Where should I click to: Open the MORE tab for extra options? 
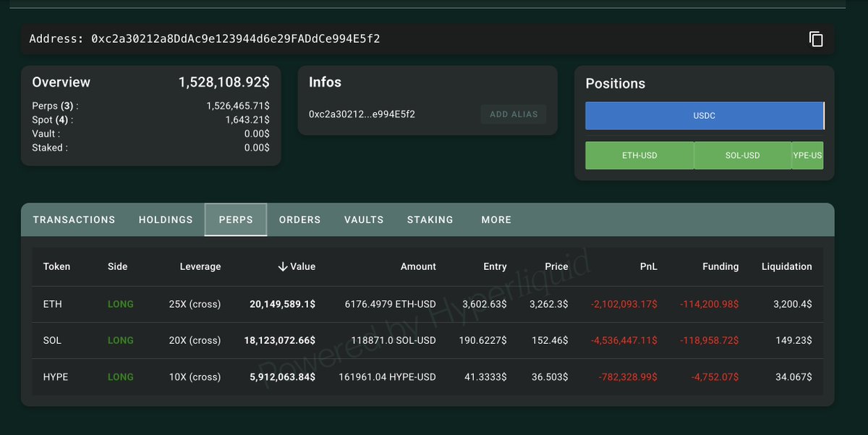[x=496, y=219]
